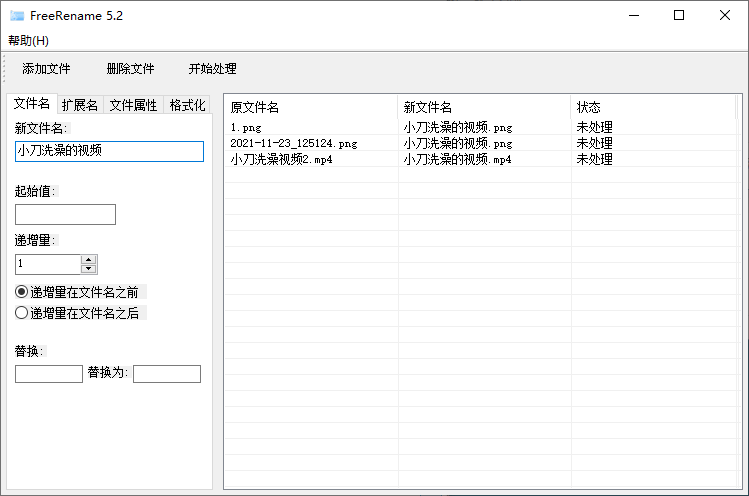Open the 帮助(H) menu

(x=28, y=41)
